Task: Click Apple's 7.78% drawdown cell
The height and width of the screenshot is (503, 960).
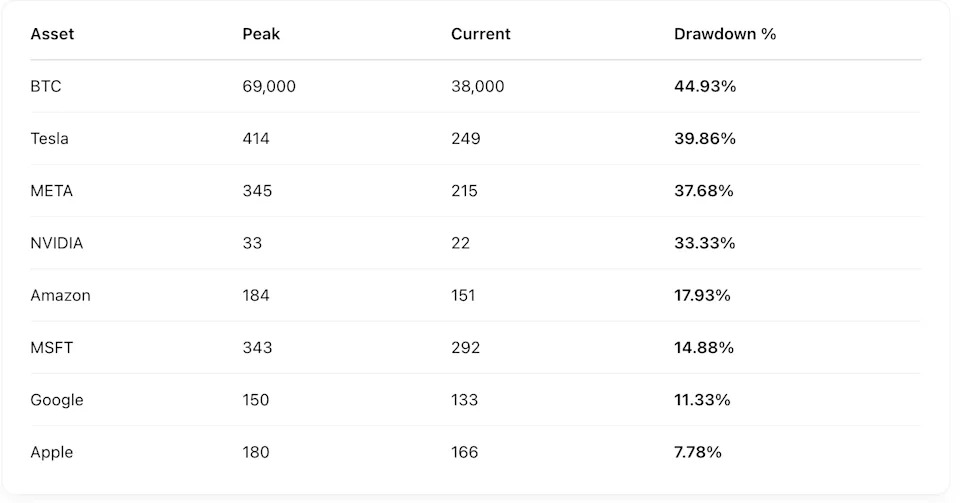Action: click(698, 452)
